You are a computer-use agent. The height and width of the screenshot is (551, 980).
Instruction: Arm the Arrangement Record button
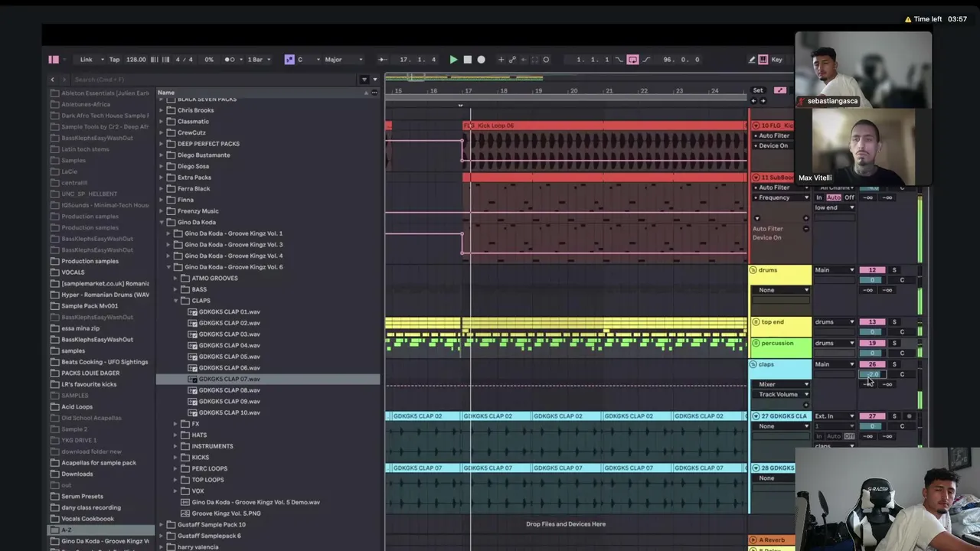pyautogui.click(x=481, y=60)
